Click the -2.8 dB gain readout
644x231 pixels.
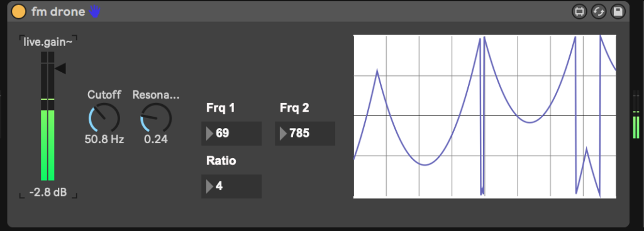(x=48, y=193)
